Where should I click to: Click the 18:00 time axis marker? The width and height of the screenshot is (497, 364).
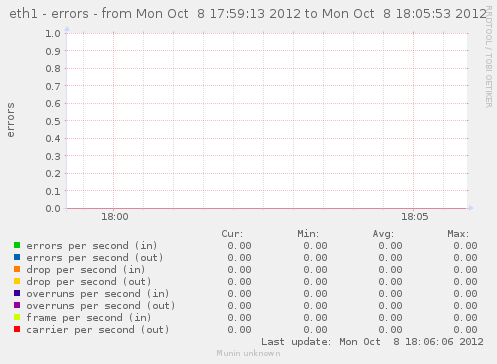point(115,217)
